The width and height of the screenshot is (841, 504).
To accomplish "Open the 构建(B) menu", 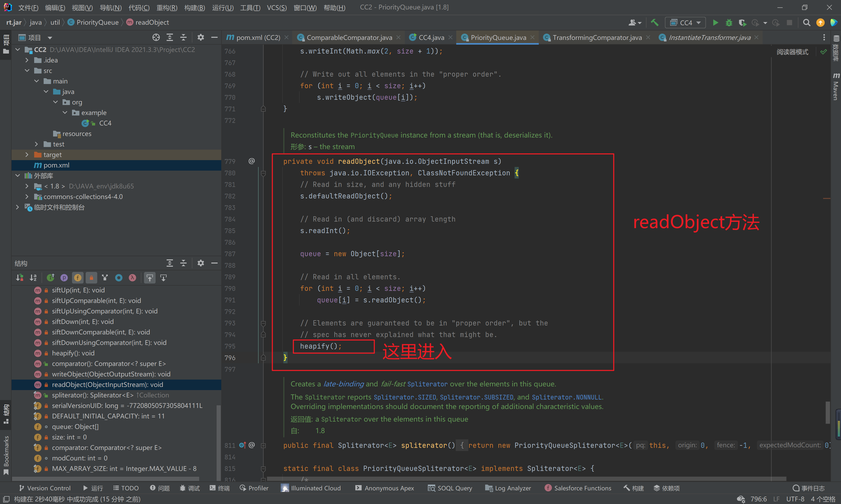I will coord(194,7).
